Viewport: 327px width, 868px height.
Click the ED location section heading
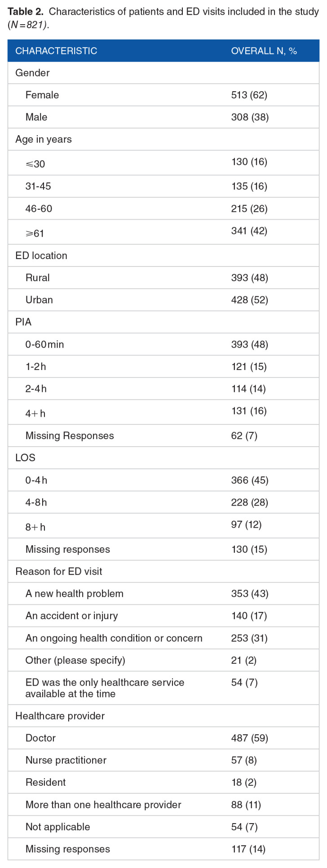41,256
